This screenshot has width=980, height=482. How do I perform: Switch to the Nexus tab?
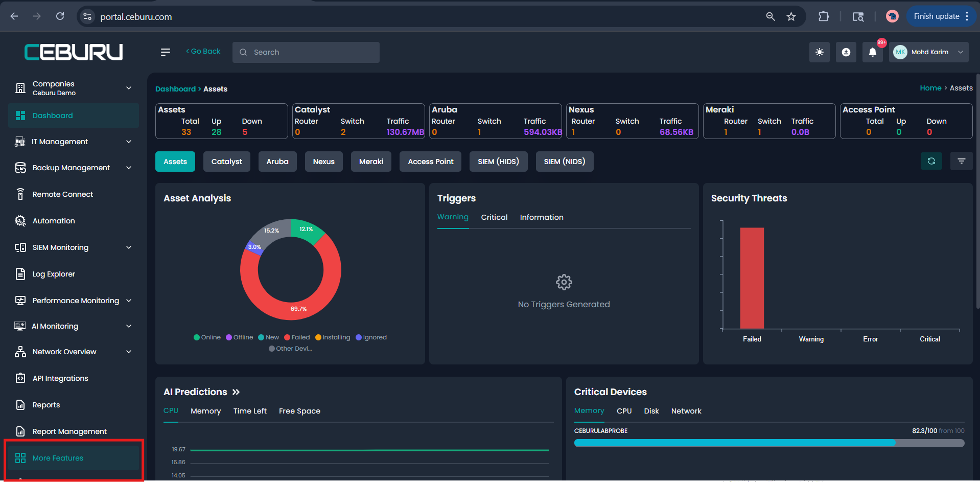pos(324,162)
